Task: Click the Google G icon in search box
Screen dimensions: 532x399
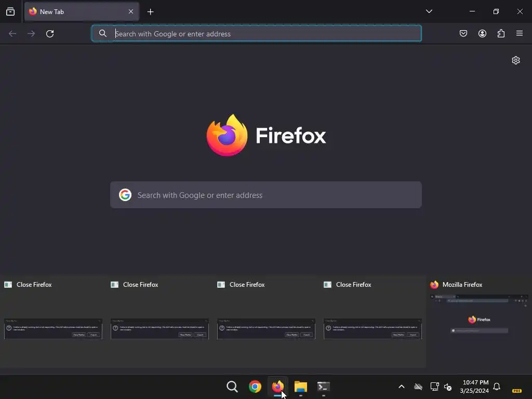Action: pos(125,195)
